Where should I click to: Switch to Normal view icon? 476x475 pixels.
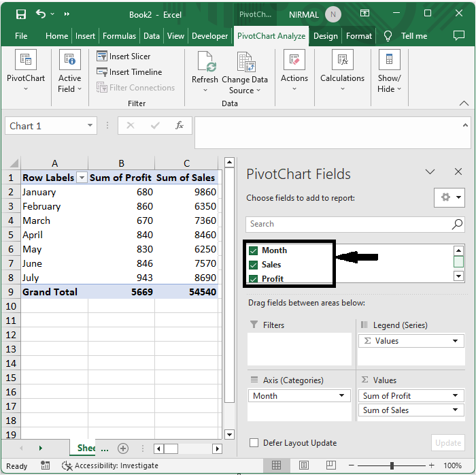coord(276,465)
